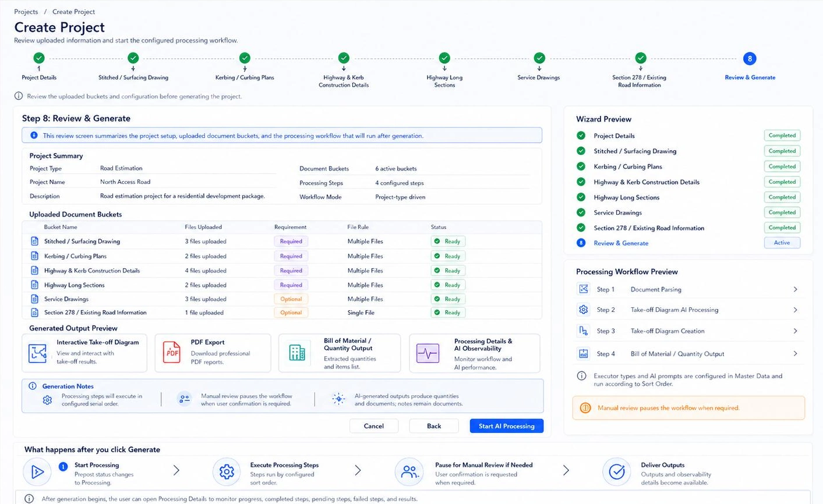Screen dimensions: 823x504
Task: Click the AI sparkle icon in Generation Notes
Action: [338, 399]
